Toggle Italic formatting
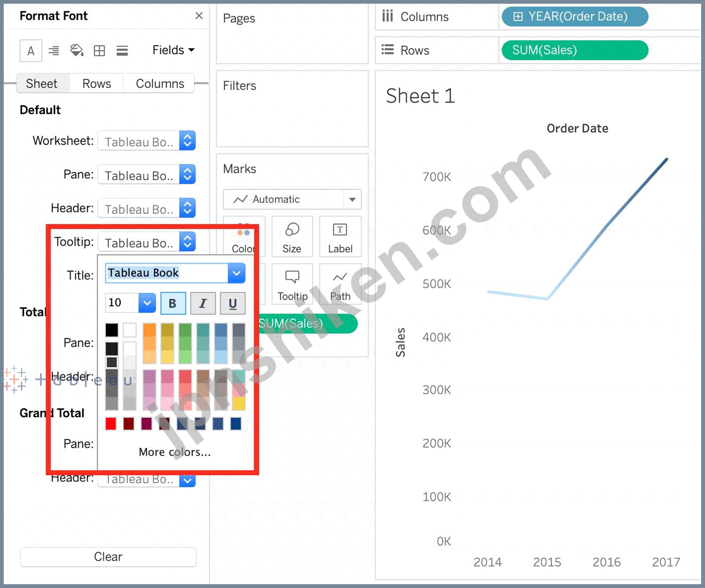This screenshot has height=588, width=705. (203, 303)
